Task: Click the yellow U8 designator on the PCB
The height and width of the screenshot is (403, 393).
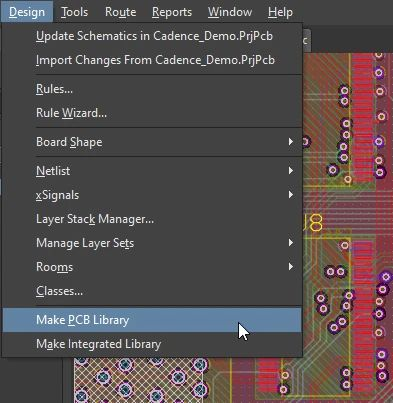Action: coord(313,223)
